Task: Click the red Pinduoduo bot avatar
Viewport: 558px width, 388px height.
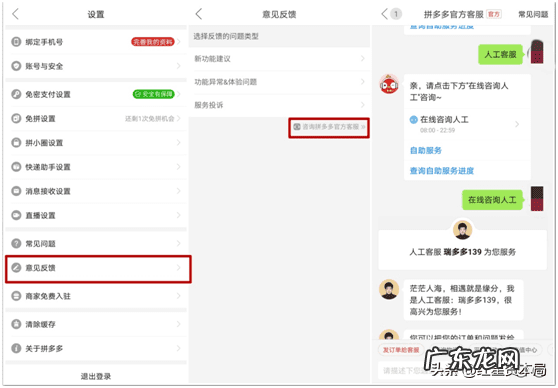Action: [x=389, y=84]
